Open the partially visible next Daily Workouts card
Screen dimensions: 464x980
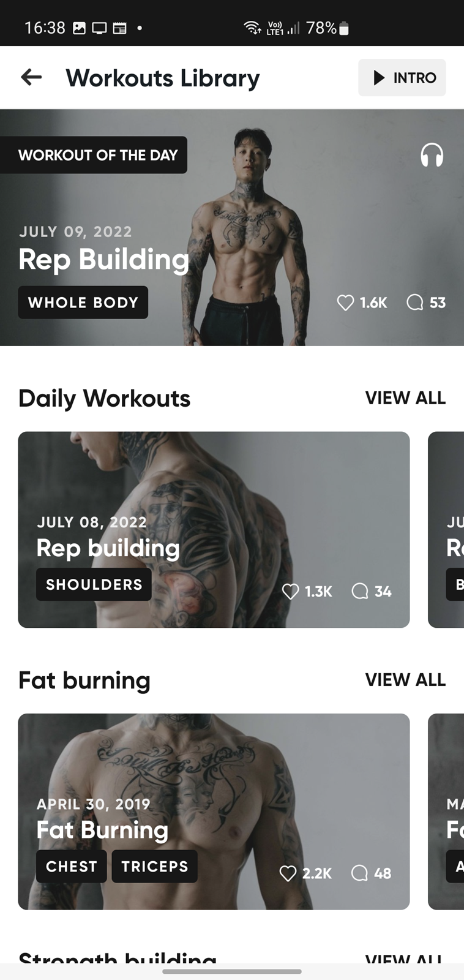click(446, 530)
